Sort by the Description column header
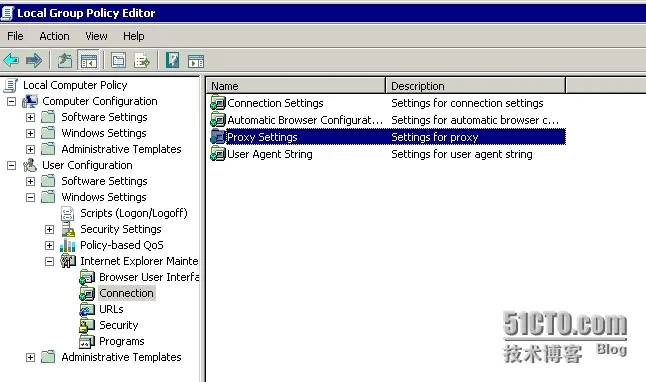 pyautogui.click(x=475, y=86)
